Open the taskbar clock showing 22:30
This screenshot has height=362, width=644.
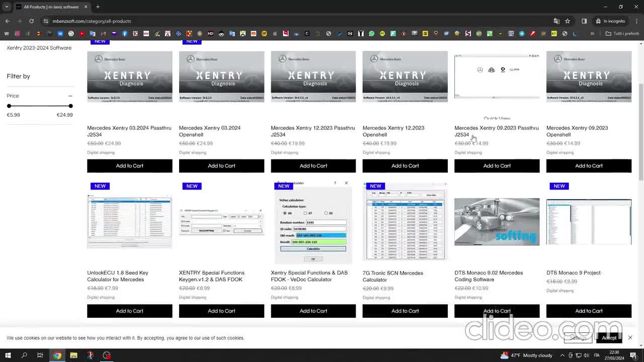pos(614,355)
